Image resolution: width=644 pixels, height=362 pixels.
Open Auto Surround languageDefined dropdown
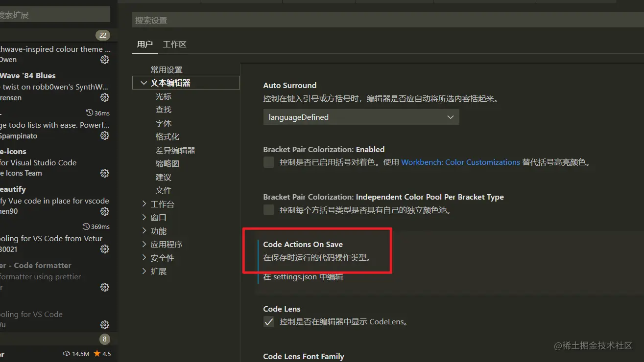(x=361, y=117)
